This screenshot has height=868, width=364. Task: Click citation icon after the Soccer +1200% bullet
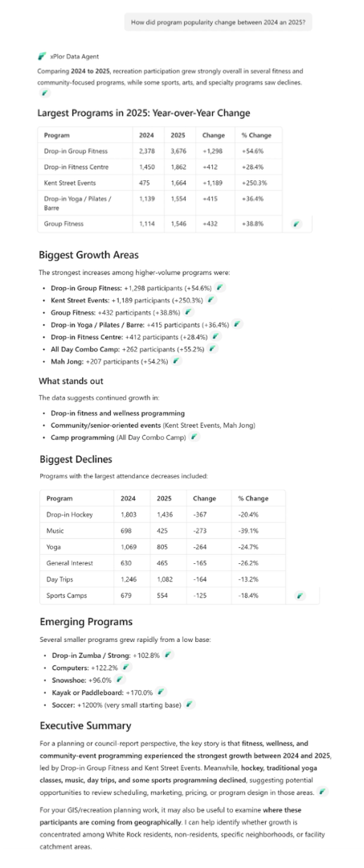tap(189, 705)
